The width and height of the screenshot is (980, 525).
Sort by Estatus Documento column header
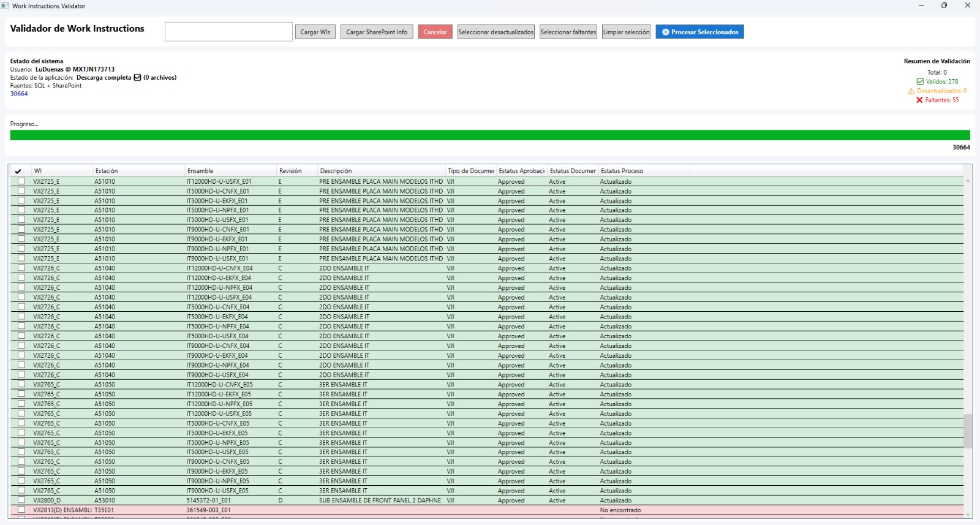coord(573,171)
